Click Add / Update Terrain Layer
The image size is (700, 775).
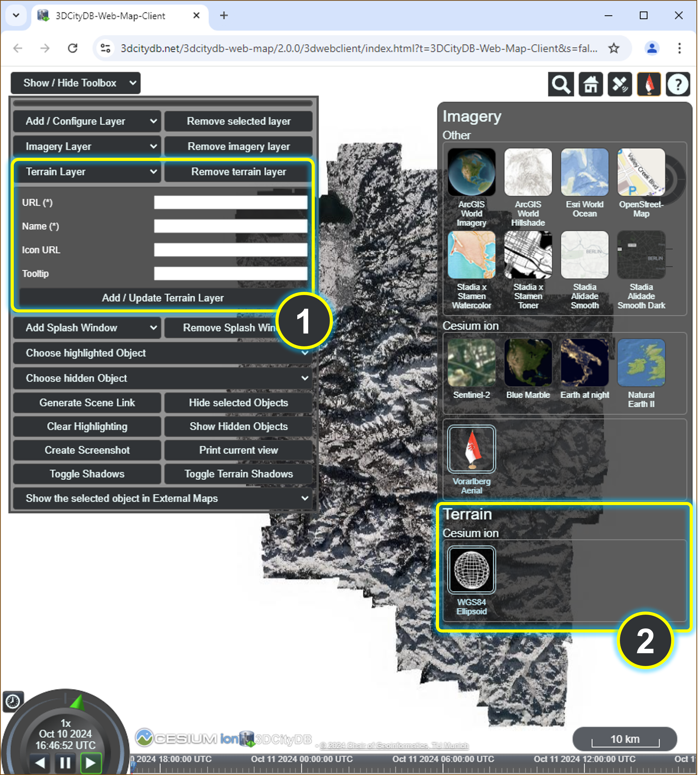[162, 298]
